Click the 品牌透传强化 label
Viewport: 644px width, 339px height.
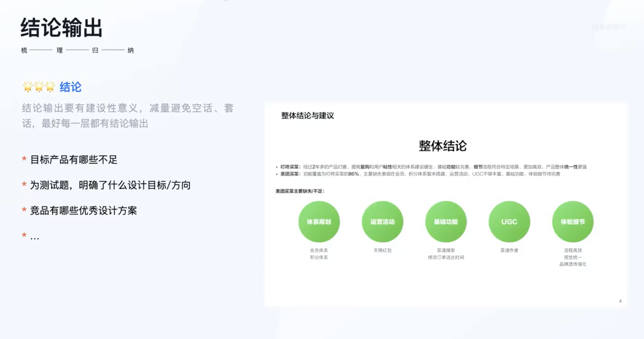[573, 264]
